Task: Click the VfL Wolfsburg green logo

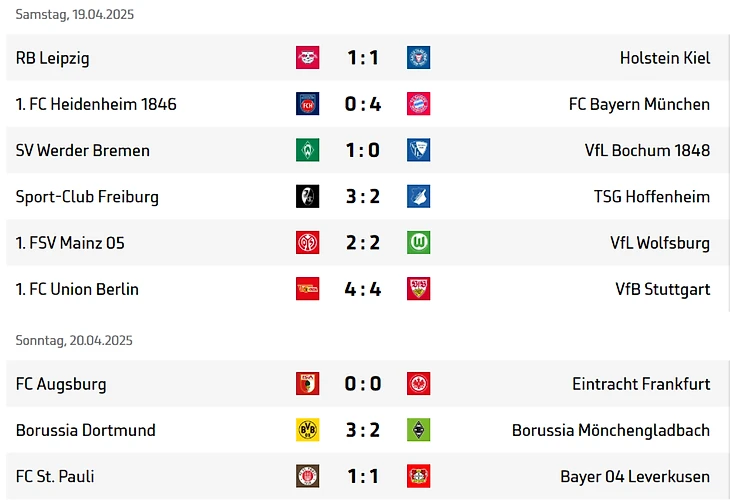Action: 418,243
